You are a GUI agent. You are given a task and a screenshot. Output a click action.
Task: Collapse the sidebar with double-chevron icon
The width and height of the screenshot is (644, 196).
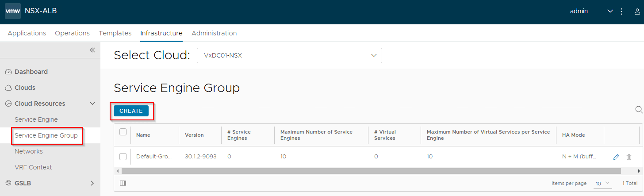click(x=92, y=50)
